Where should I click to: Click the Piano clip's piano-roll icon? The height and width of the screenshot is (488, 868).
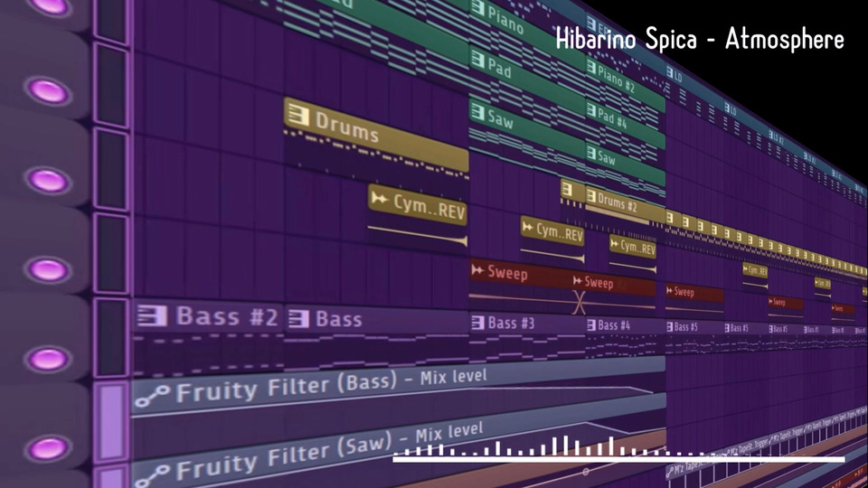click(477, 9)
